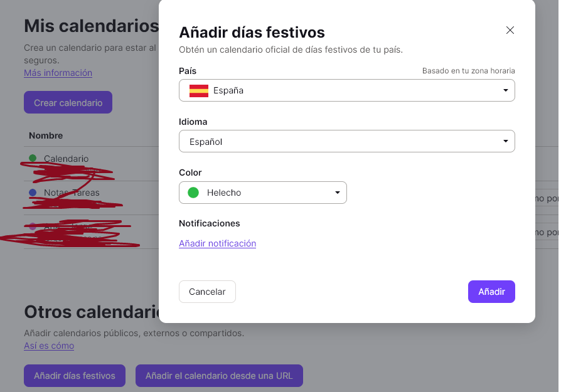561x392 pixels.
Task: Click the Idioma dropdown arrow
Action: click(x=505, y=141)
